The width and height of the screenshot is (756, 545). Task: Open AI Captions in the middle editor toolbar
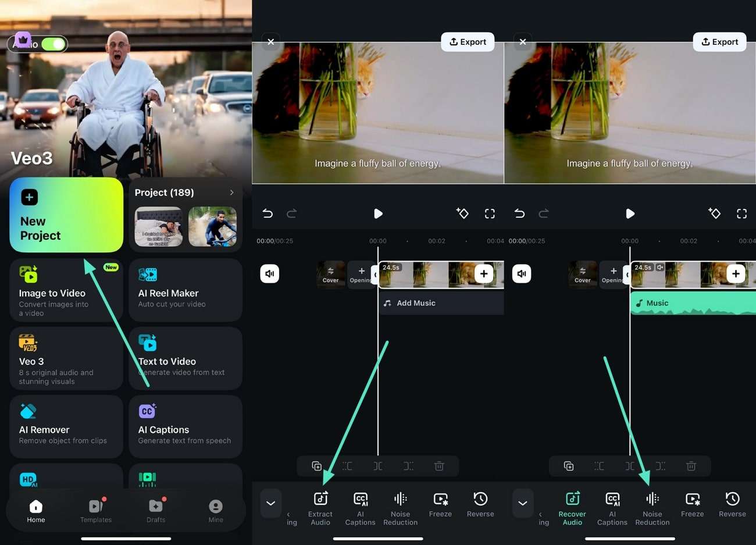coord(361,508)
